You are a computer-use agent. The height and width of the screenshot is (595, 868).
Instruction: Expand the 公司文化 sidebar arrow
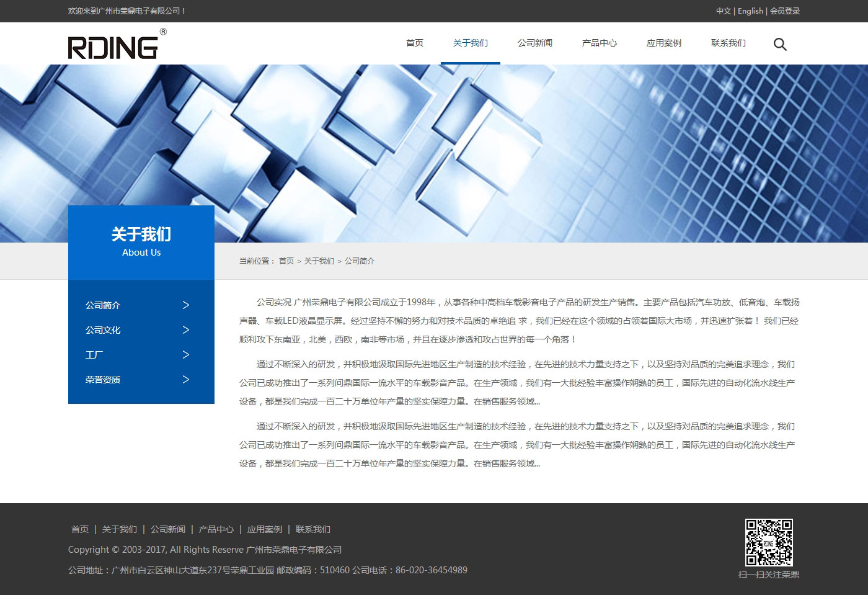click(x=185, y=330)
